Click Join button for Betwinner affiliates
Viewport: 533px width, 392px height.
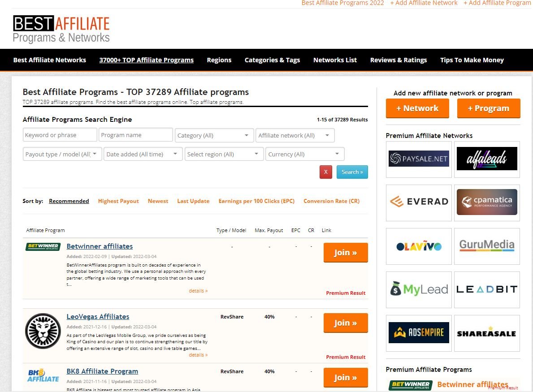pyautogui.click(x=345, y=253)
